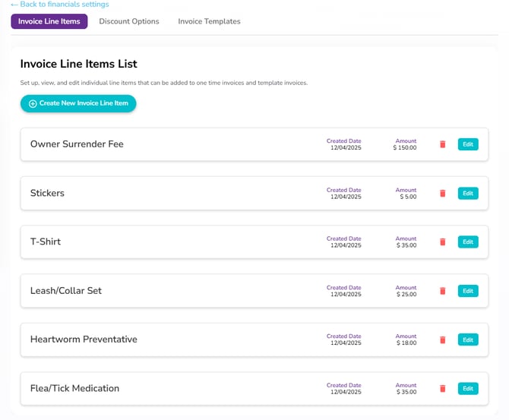Open the Invoice Templates tab
Viewport: 509px width, 420px height.
209,21
